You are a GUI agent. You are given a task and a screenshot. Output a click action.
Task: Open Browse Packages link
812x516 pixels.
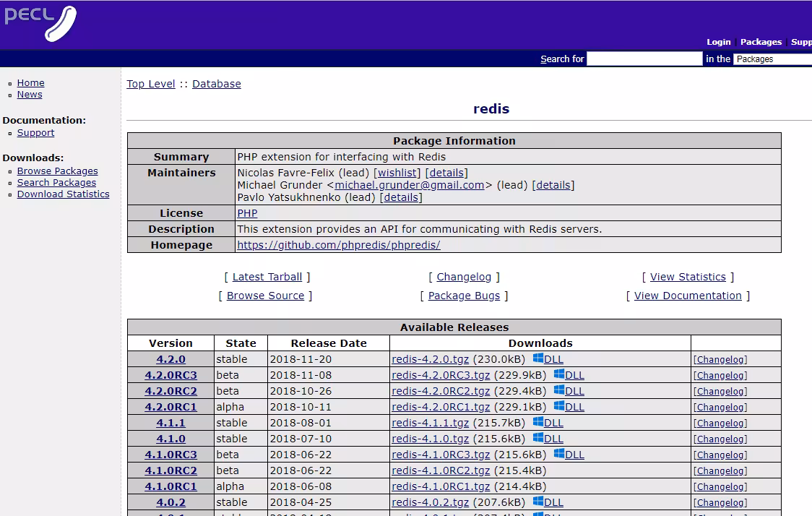[58, 171]
